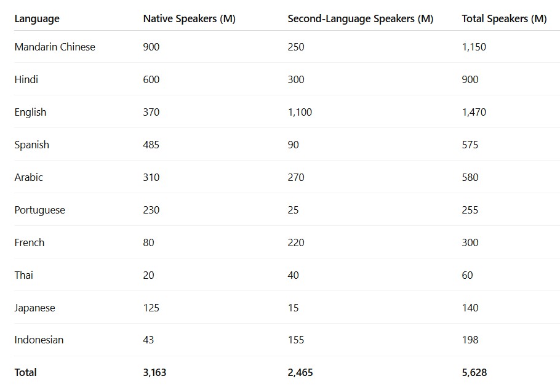Click the French language cell
560x392 pixels.
coord(30,242)
